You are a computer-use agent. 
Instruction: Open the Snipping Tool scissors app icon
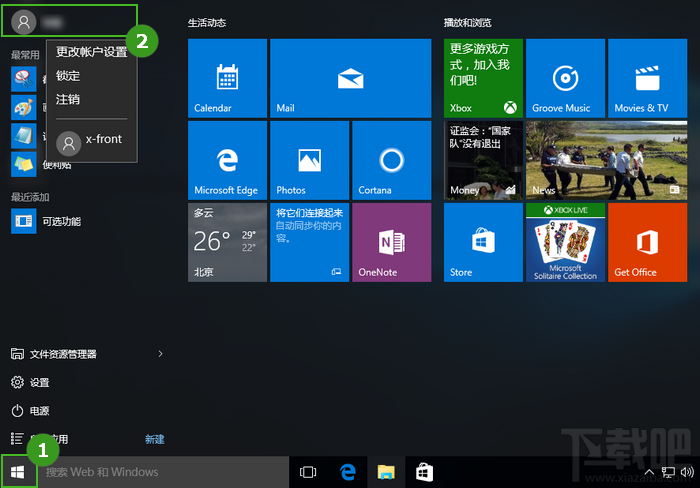(x=24, y=79)
